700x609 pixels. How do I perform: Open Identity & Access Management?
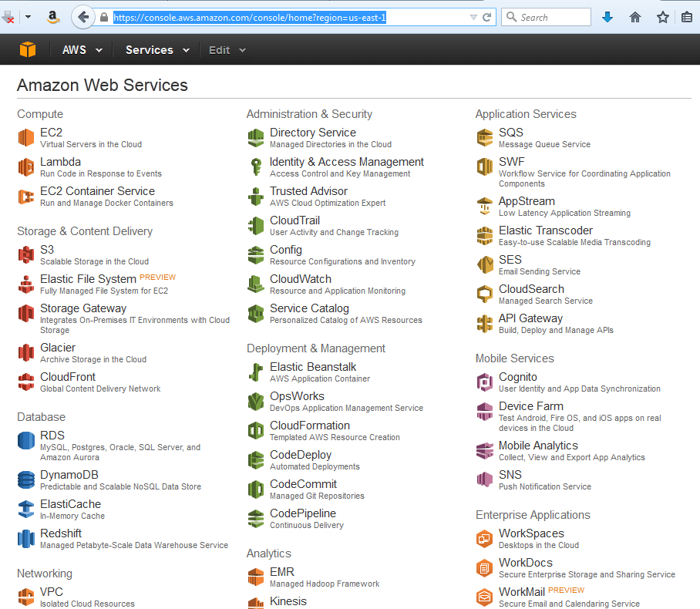pos(346,162)
